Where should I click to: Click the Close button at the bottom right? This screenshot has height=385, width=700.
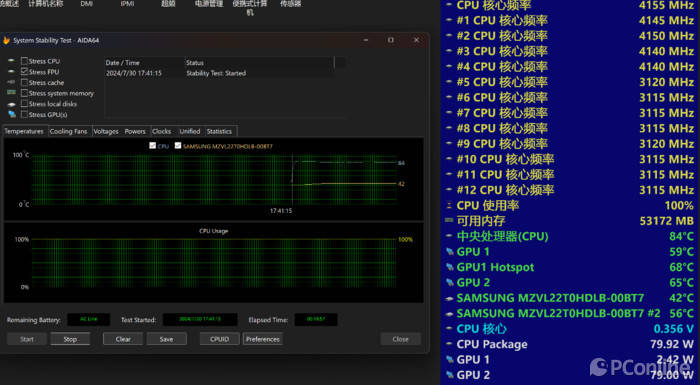[400, 339]
